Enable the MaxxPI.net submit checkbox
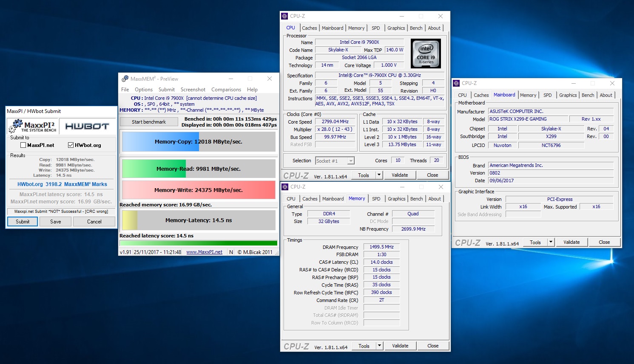 pyautogui.click(x=23, y=145)
